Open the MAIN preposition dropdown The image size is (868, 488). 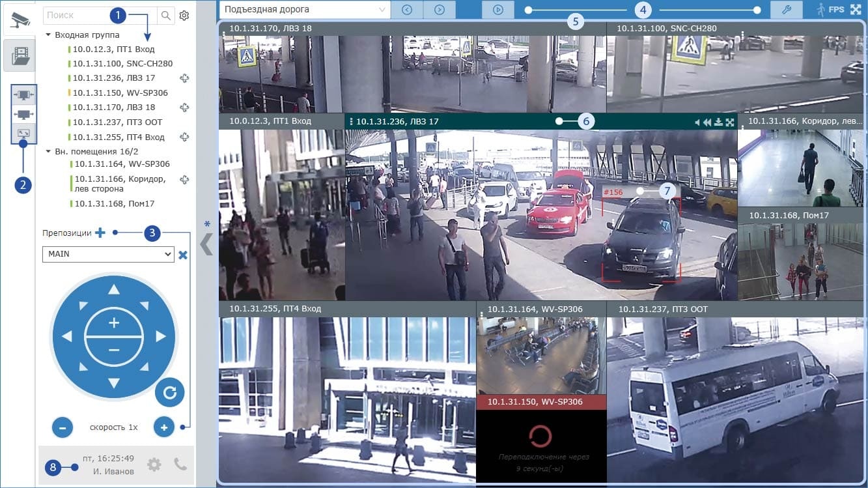tap(107, 254)
